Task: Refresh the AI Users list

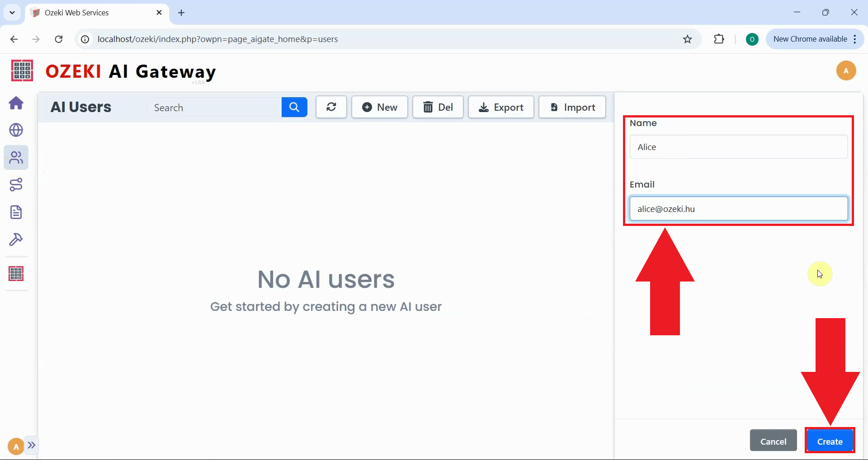Action: [x=331, y=107]
